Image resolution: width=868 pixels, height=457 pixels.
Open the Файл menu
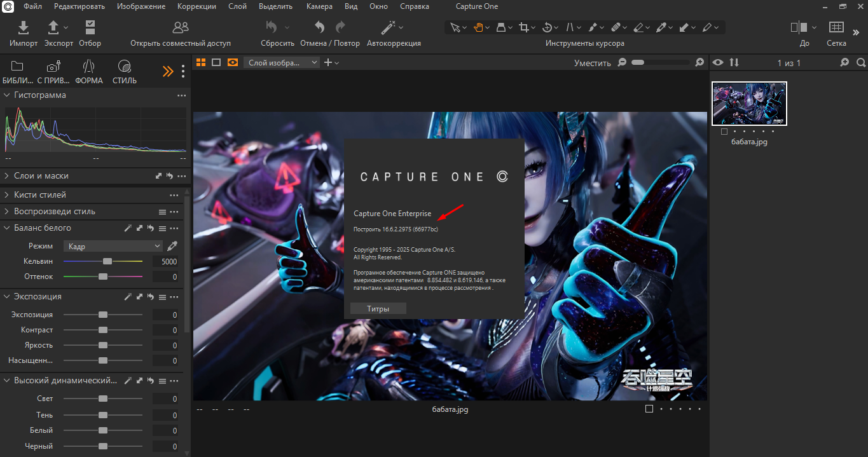32,6
